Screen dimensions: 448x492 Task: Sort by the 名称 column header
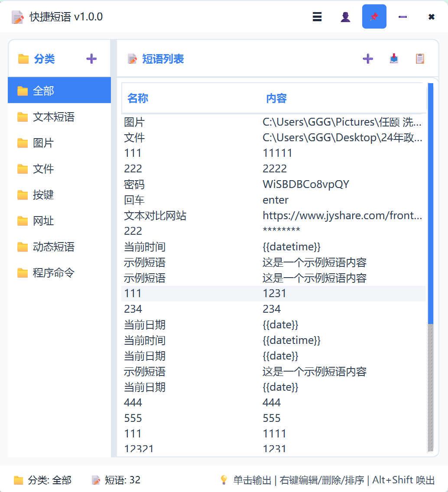[138, 98]
